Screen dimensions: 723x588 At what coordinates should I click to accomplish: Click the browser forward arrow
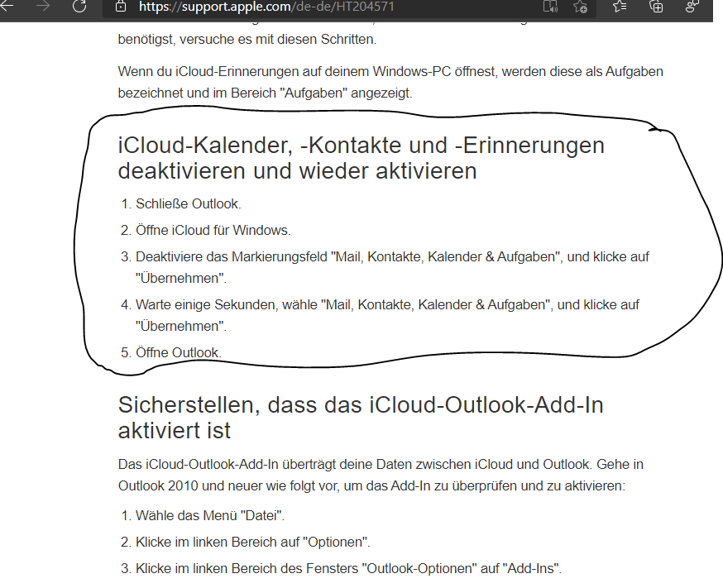(43, 6)
